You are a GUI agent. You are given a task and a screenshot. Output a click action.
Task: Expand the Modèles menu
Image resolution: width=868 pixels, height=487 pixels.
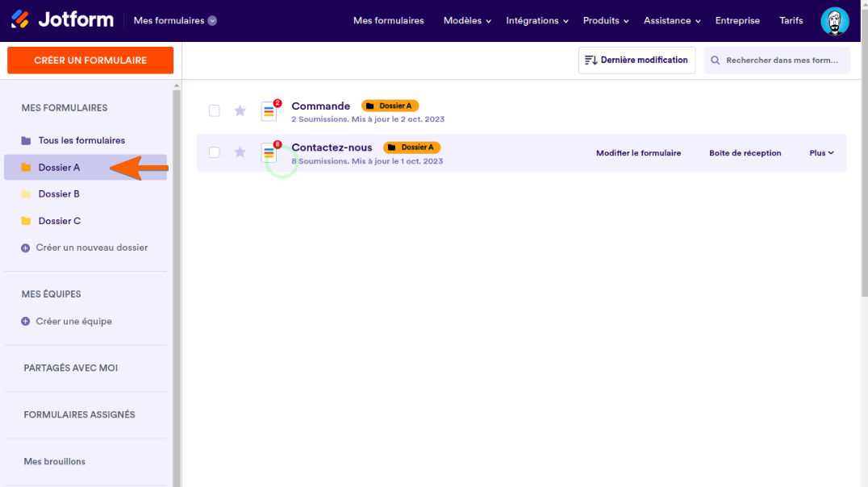click(467, 20)
